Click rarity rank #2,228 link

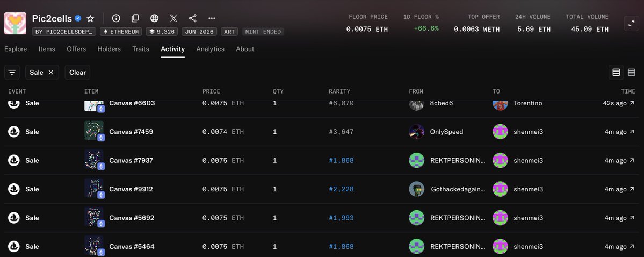[x=341, y=189]
